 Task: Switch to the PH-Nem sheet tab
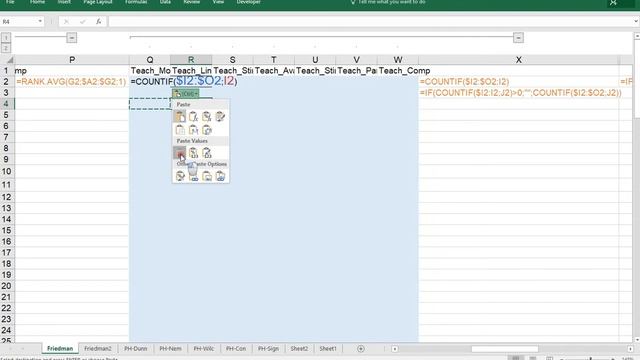[x=170, y=349]
